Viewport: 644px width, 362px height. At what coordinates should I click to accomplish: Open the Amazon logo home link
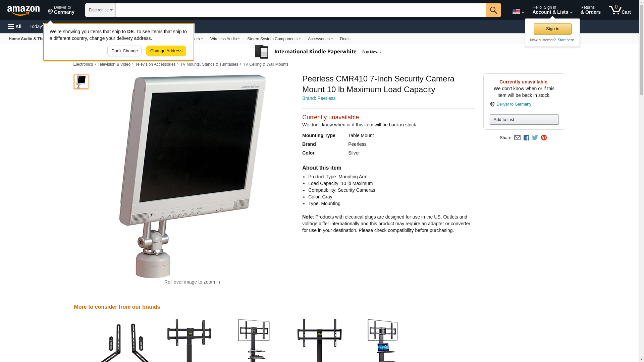(x=23, y=10)
